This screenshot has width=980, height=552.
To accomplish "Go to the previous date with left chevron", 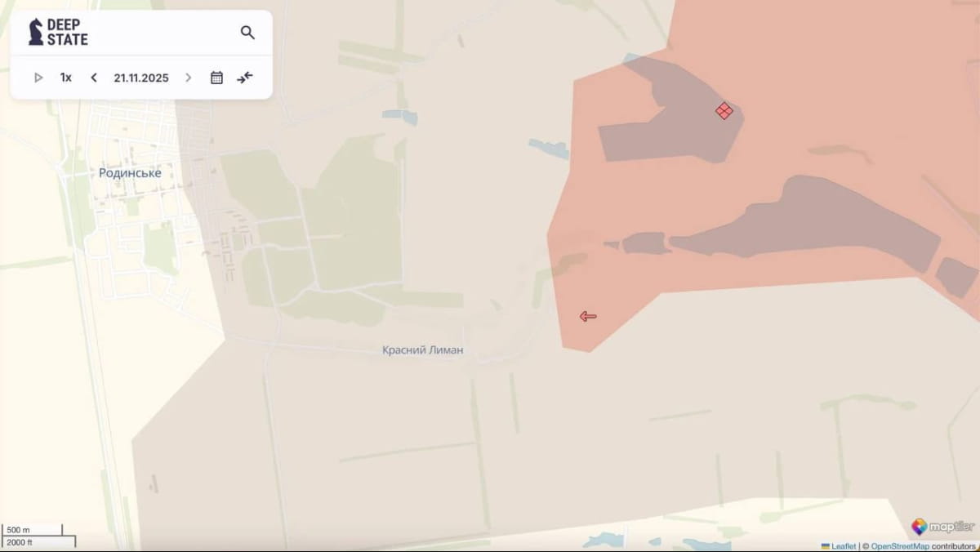I will (94, 78).
